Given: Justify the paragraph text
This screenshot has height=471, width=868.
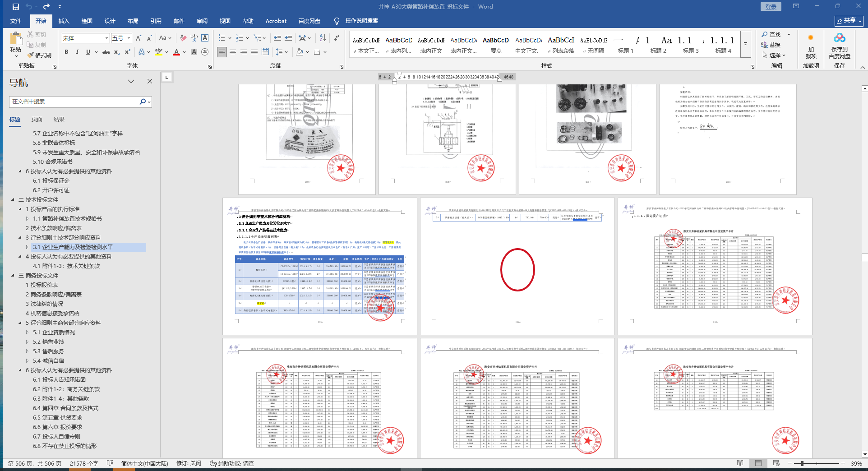Looking at the screenshot, I should 254,52.
